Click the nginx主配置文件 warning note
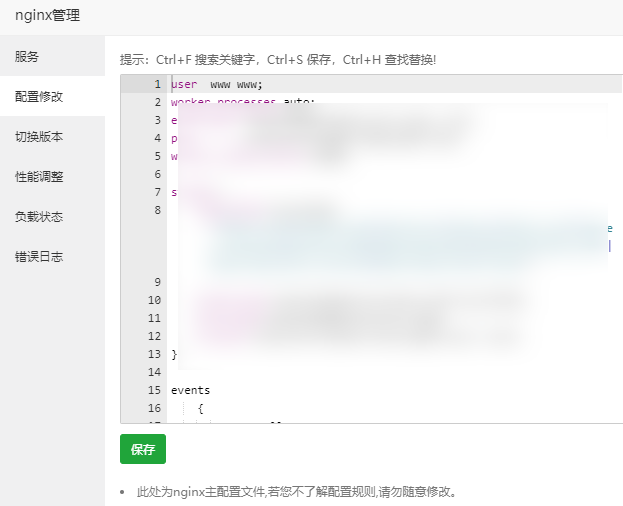The image size is (623, 506). (296, 492)
